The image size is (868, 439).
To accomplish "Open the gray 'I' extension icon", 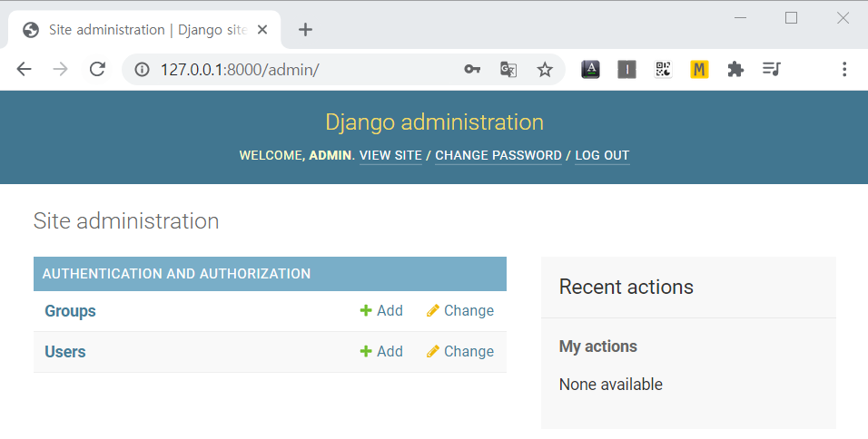I will click(626, 69).
